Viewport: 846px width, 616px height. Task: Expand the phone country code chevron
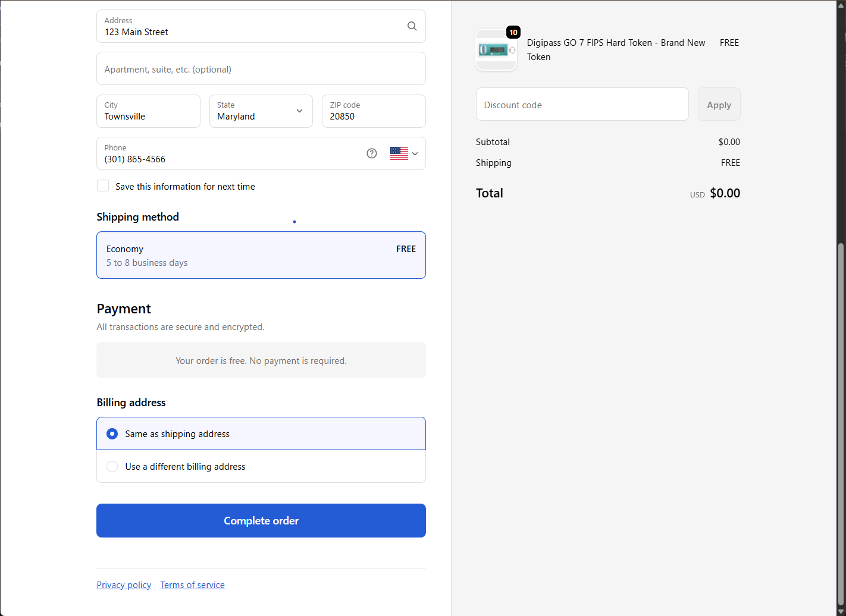pyautogui.click(x=415, y=153)
